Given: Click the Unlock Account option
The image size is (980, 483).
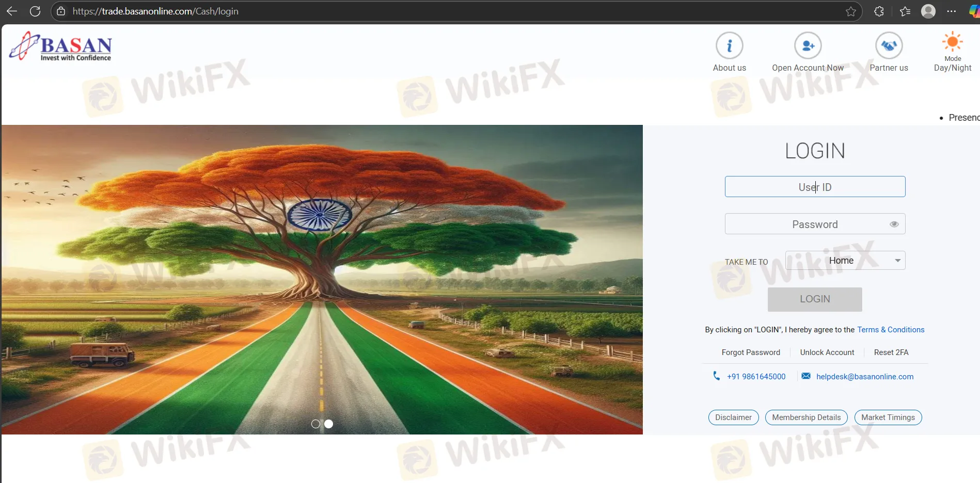Looking at the screenshot, I should pos(827,352).
